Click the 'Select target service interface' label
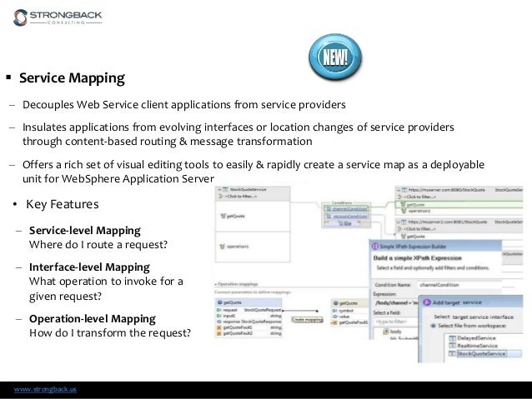The width and height of the screenshot is (532, 399). (x=474, y=317)
